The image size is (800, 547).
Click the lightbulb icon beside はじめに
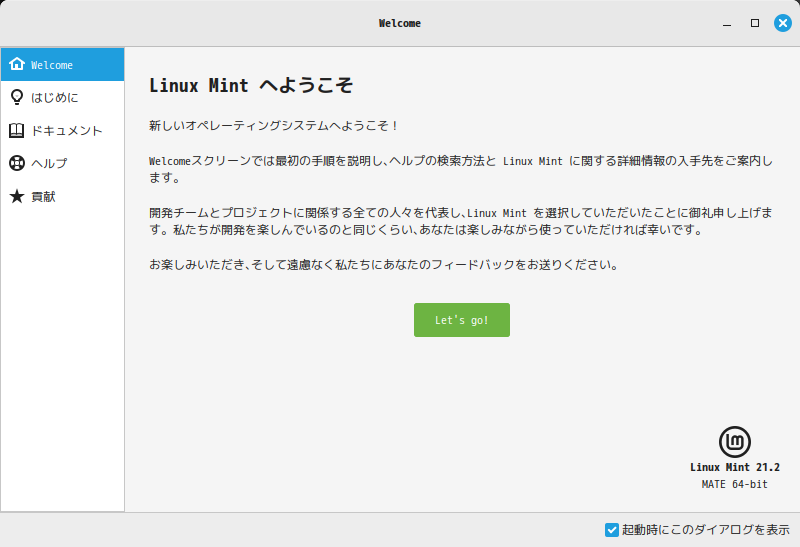point(17,97)
